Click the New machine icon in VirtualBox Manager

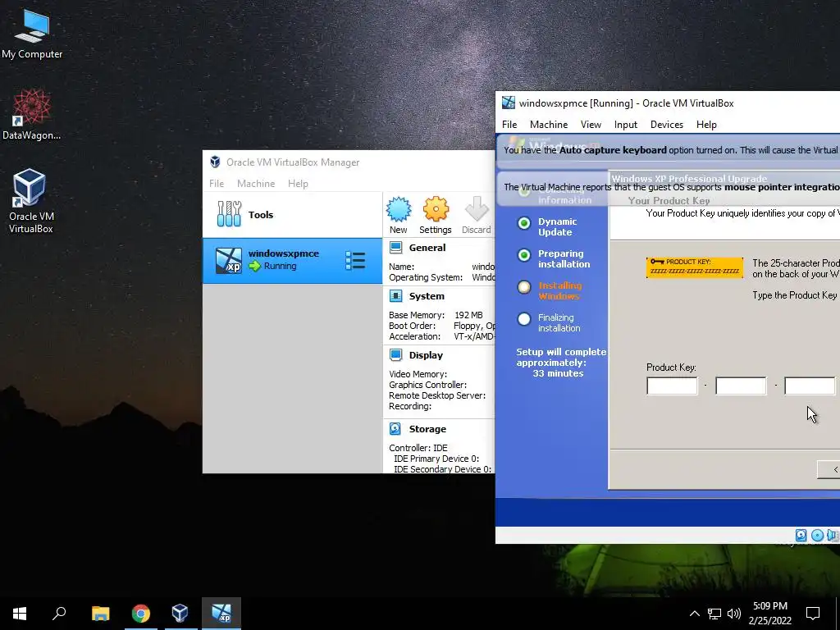click(399, 215)
